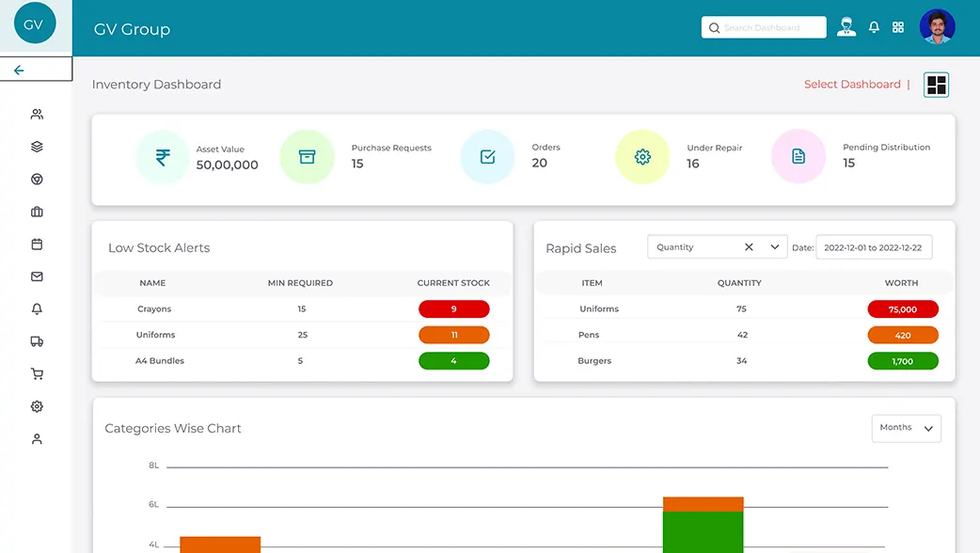The height and width of the screenshot is (553, 980).
Task: Click Uniforms in Rapid Sales table
Action: (x=599, y=308)
